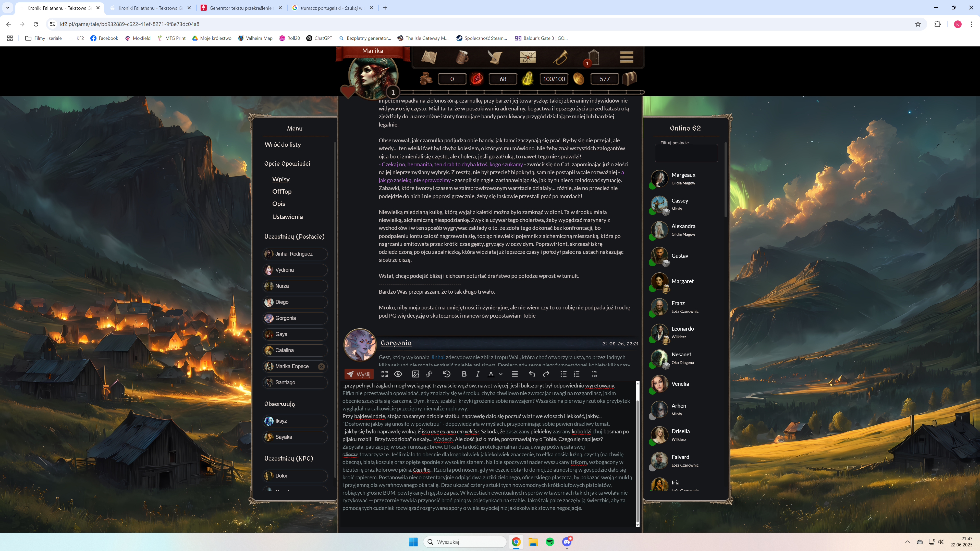Open the Opis section
Viewport: 980px width, 551px height.
(x=278, y=204)
